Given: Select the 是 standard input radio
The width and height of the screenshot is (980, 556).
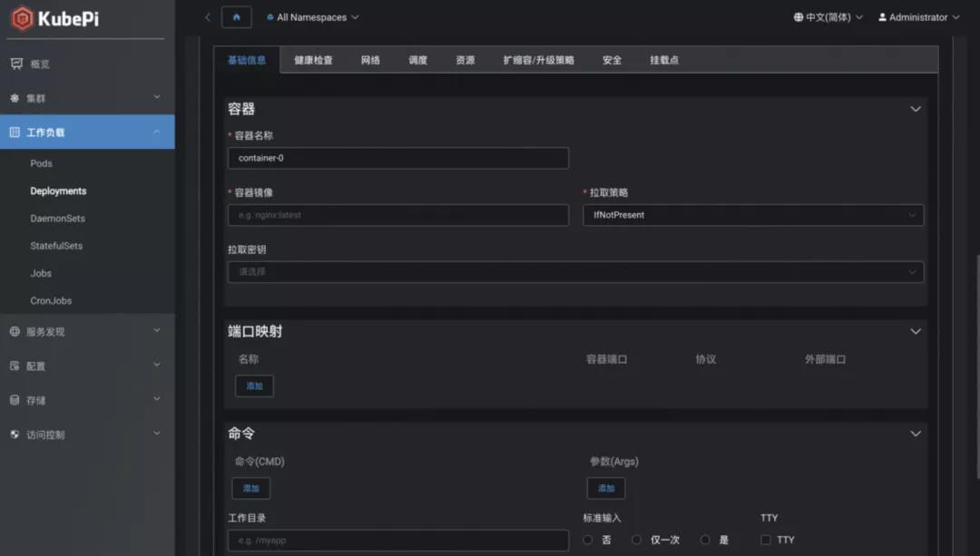Looking at the screenshot, I should point(705,540).
